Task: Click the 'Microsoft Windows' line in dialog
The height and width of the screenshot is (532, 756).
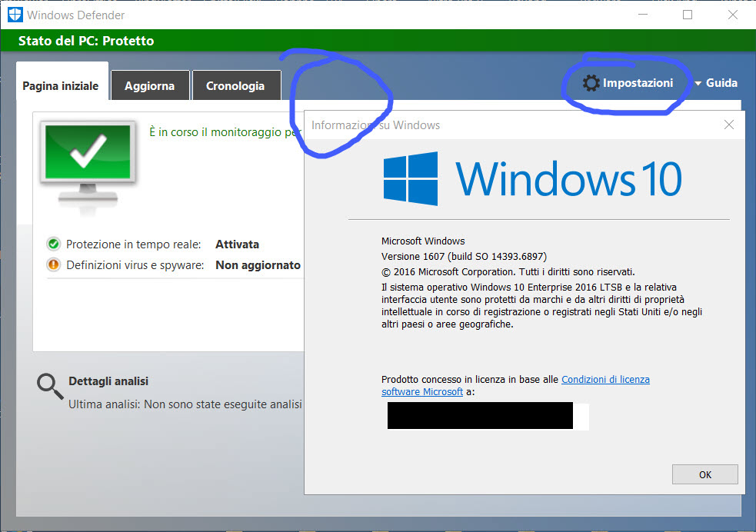Action: (423, 241)
